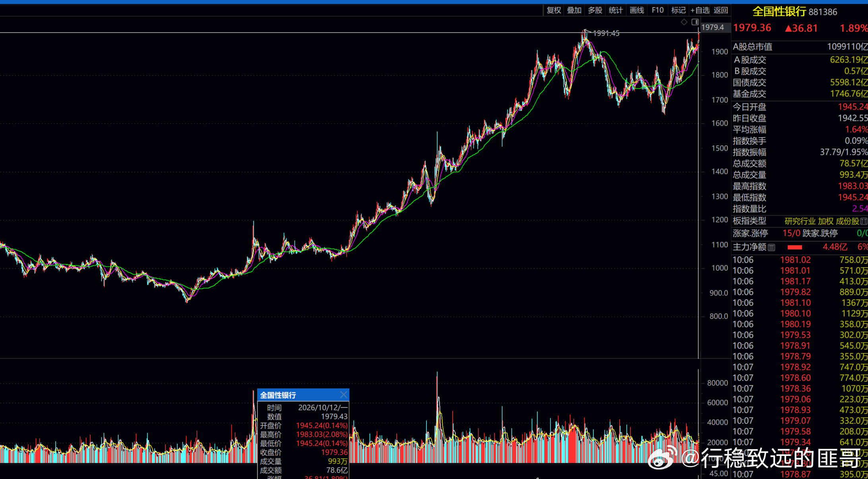
Task: Click the 指数振幅 37.79/1.95% row
Action: tap(800, 152)
